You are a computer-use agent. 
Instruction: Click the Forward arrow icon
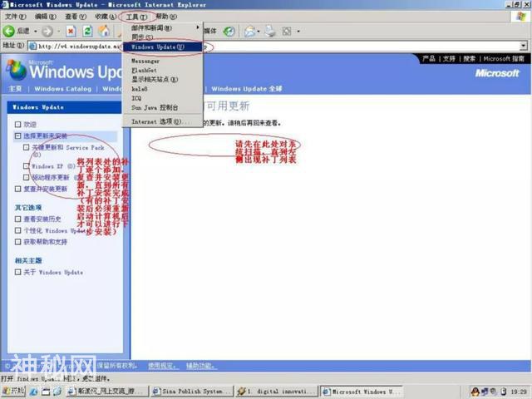point(47,32)
